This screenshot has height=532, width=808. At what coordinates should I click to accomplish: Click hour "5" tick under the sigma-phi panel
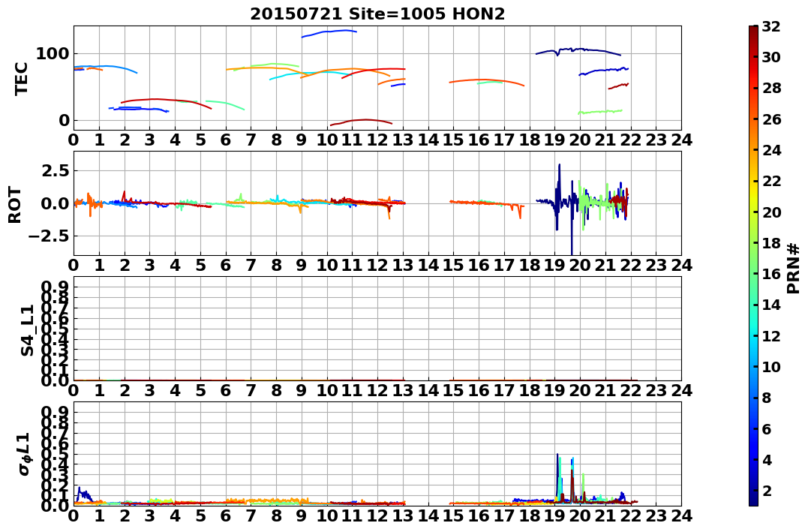click(x=200, y=515)
